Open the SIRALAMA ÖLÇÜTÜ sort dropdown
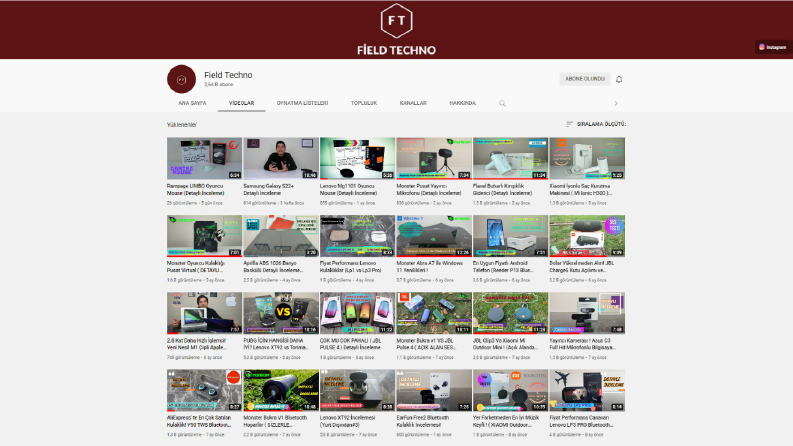793x446 pixels. [596, 124]
